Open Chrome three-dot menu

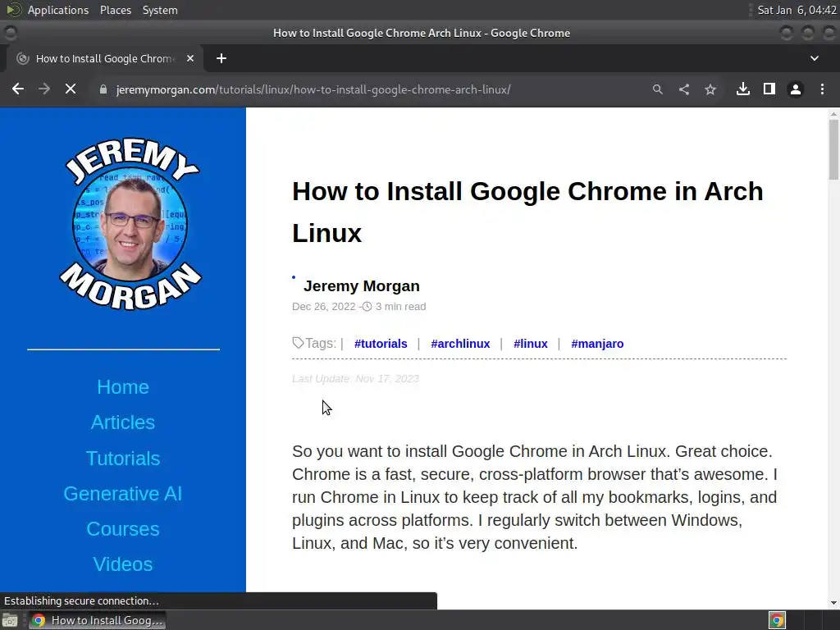tap(822, 89)
